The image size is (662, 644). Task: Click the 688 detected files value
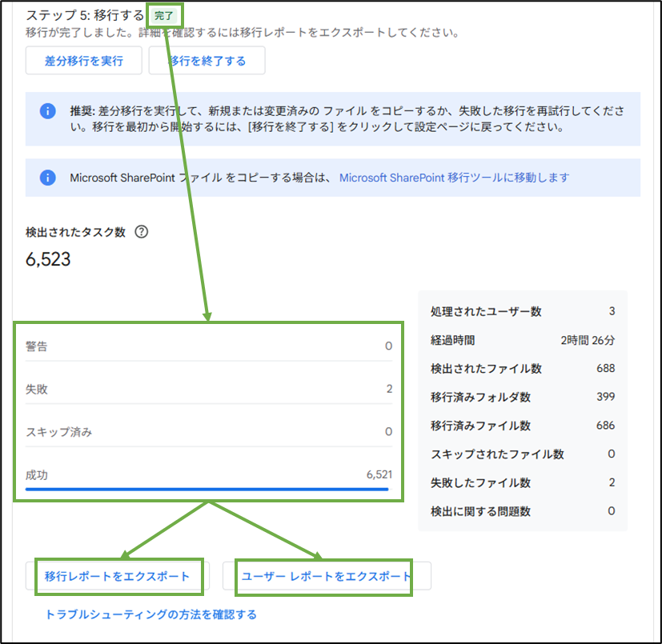pos(605,368)
